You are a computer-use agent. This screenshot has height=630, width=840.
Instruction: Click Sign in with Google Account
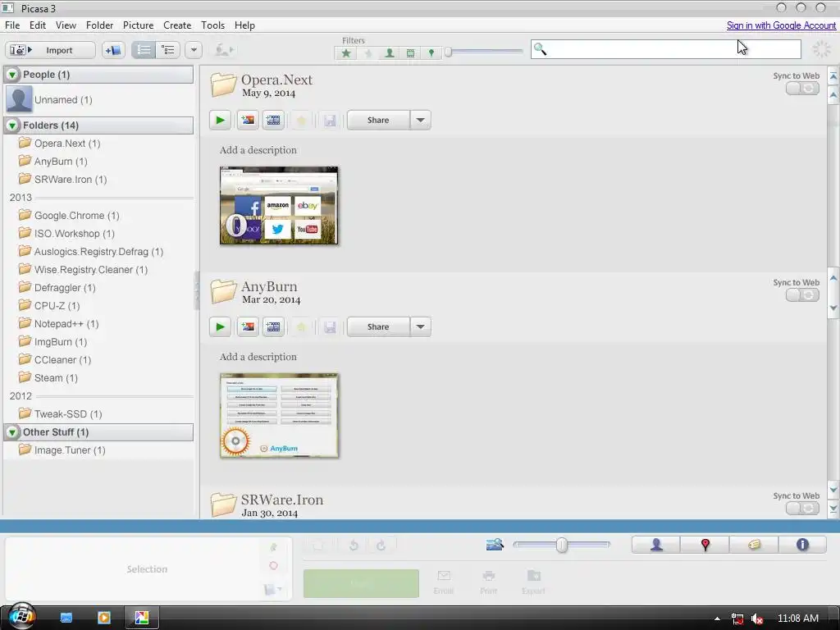[x=781, y=25]
